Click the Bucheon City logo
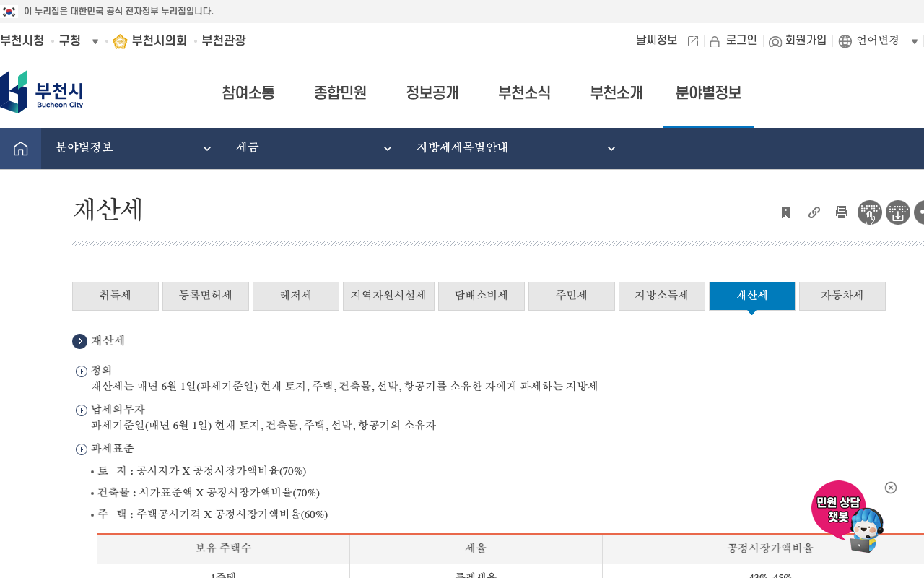 42,92
